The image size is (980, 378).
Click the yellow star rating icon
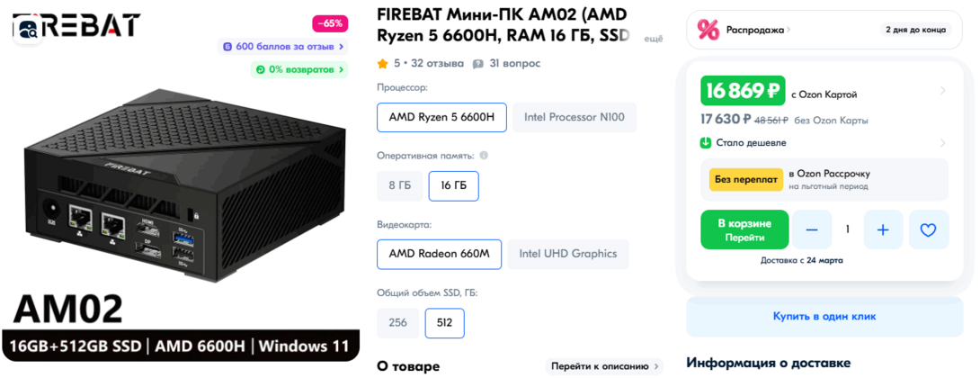pos(382,64)
